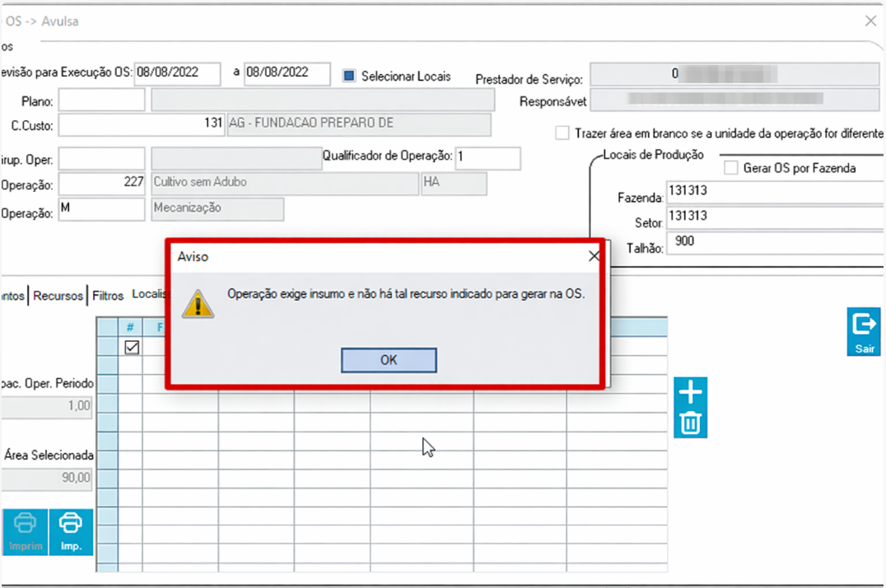
Task: Click the Capac. Oper. Período value 1,00
Action: tap(46, 407)
